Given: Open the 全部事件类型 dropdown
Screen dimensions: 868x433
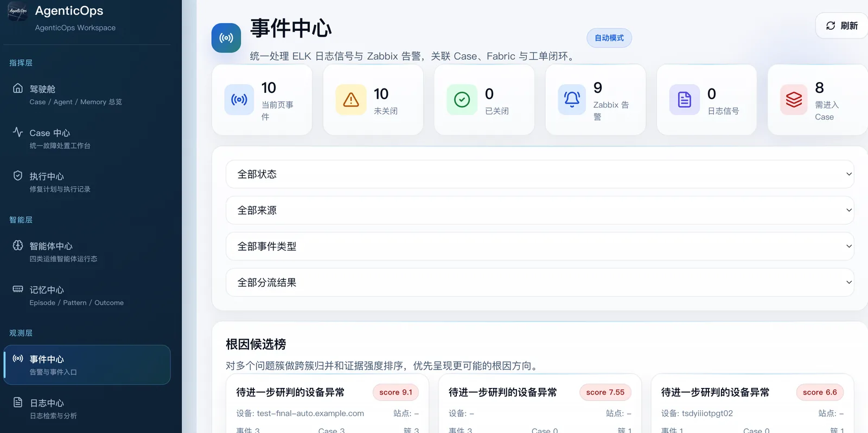Looking at the screenshot, I should [x=540, y=246].
